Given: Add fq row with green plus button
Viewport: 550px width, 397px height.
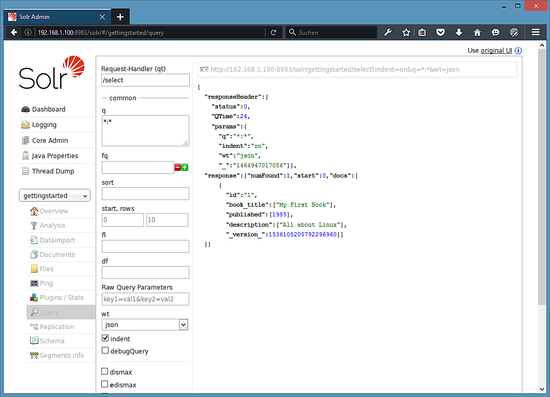Looking at the screenshot, I should [x=185, y=168].
